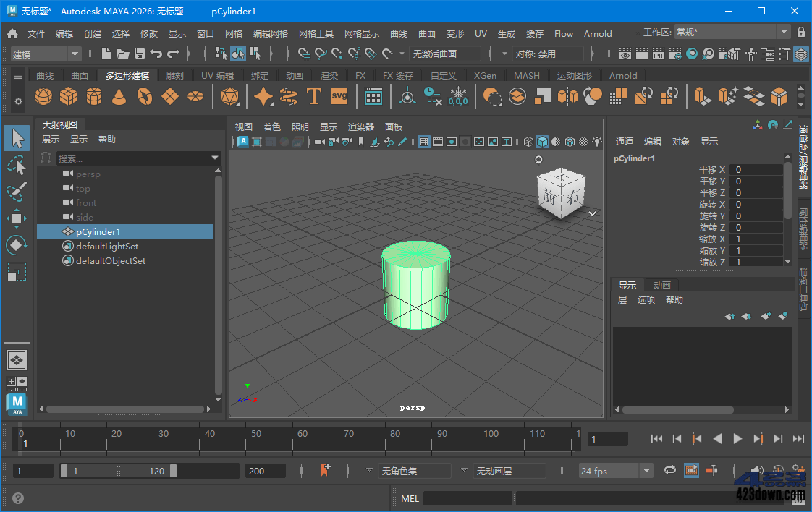Create a polygon torus from the shelf
This screenshot has height=512, width=812.
[143, 95]
